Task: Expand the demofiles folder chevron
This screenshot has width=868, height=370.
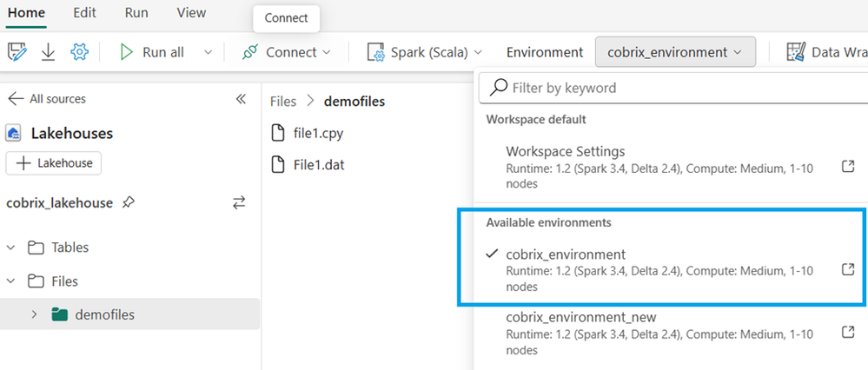Action: click(x=35, y=314)
